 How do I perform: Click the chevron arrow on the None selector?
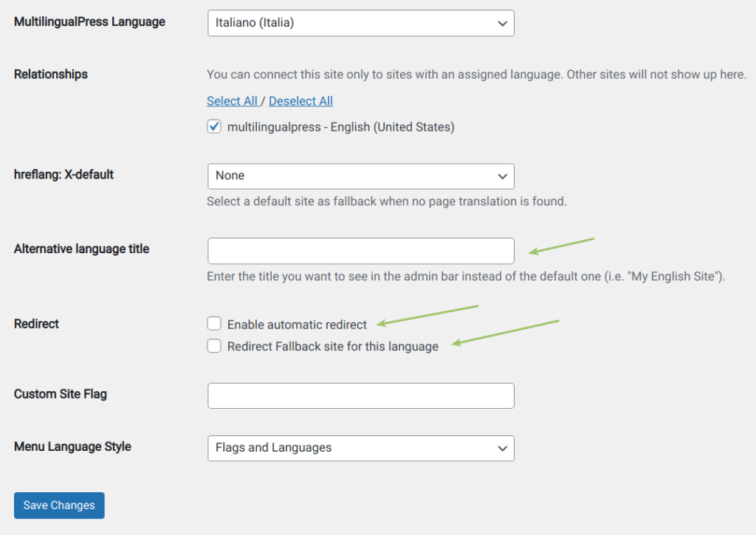coord(502,176)
